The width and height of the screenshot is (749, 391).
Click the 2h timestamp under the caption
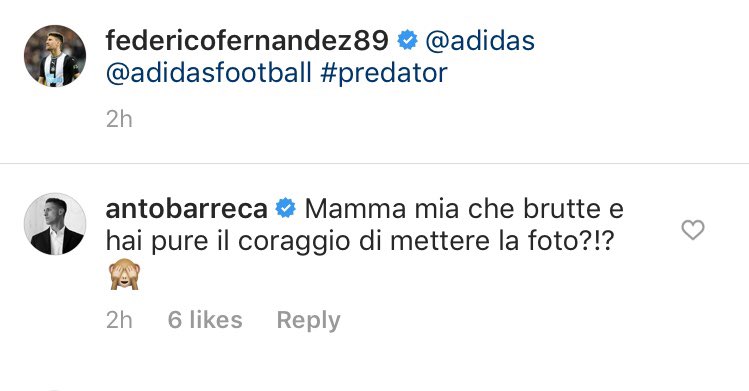coord(119,119)
